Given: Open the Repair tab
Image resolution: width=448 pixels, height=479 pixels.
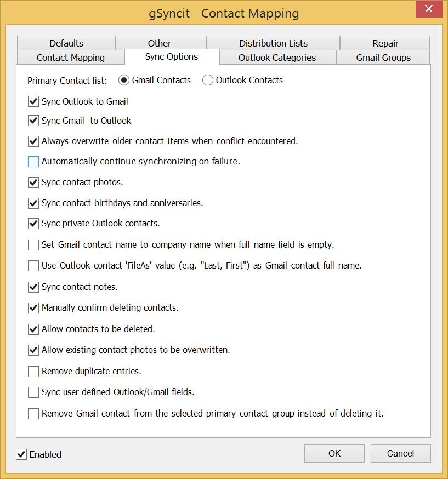Looking at the screenshot, I should tap(385, 43).
